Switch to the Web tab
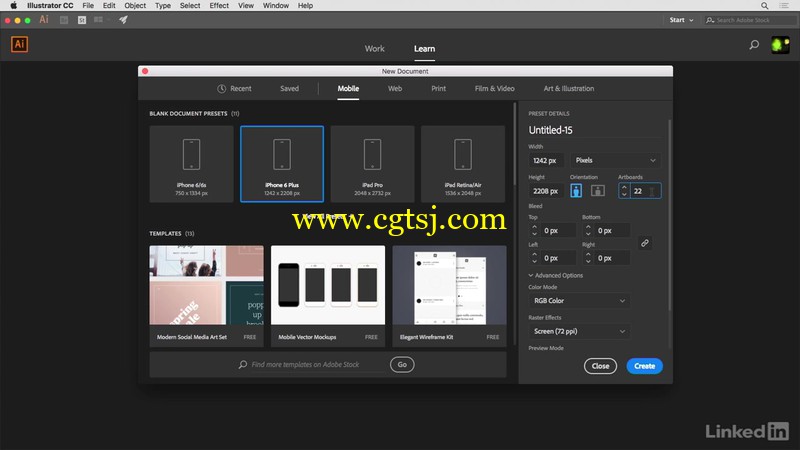 coord(395,89)
